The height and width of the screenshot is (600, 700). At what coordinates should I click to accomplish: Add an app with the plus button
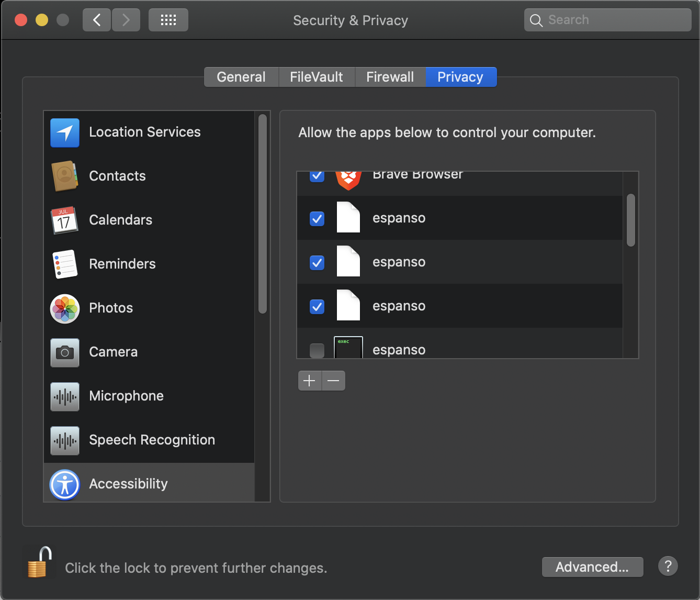310,381
